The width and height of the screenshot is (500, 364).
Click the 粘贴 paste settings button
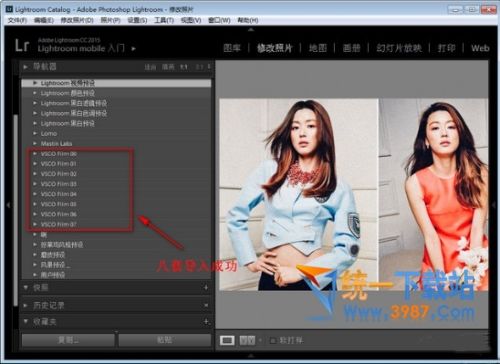click(165, 340)
